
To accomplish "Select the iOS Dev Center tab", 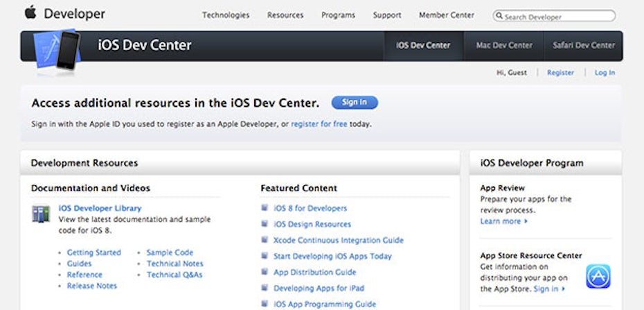I will [x=423, y=46].
